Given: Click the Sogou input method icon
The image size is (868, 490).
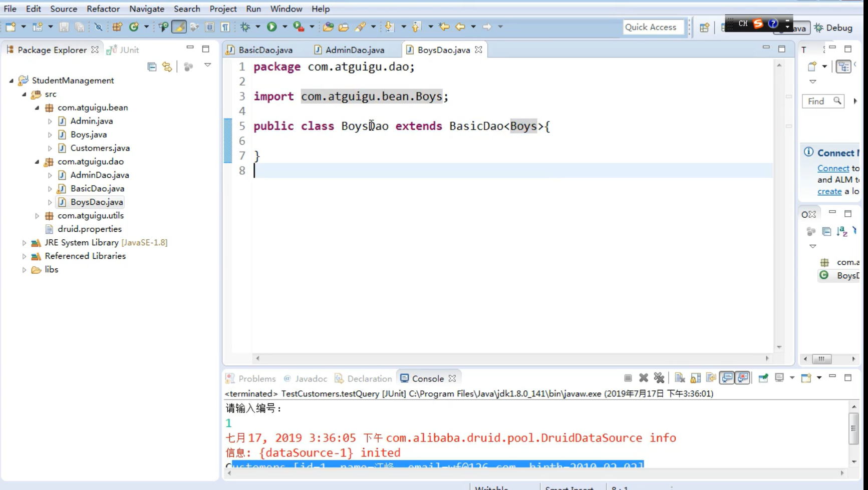Looking at the screenshot, I should 758,24.
